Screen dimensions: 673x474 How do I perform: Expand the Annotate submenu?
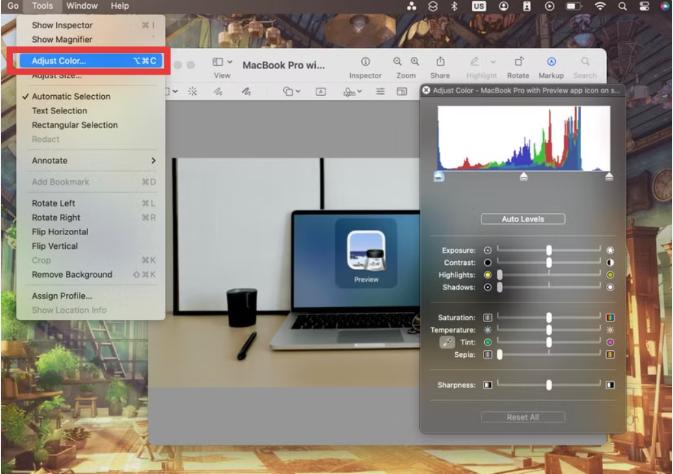90,160
